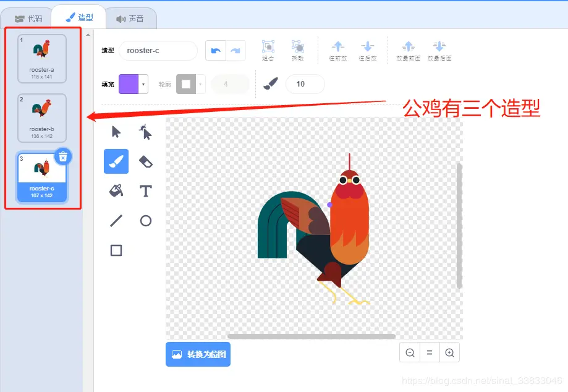Click the zoom-in magnifier below the canvas
Viewport: 568px width, 392px height.
[x=449, y=352]
